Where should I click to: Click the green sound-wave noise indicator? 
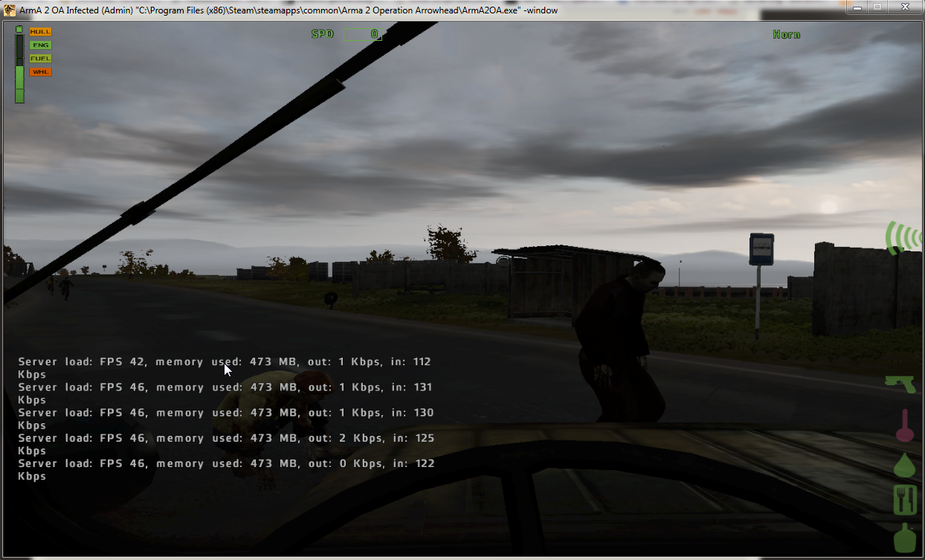pos(903,238)
